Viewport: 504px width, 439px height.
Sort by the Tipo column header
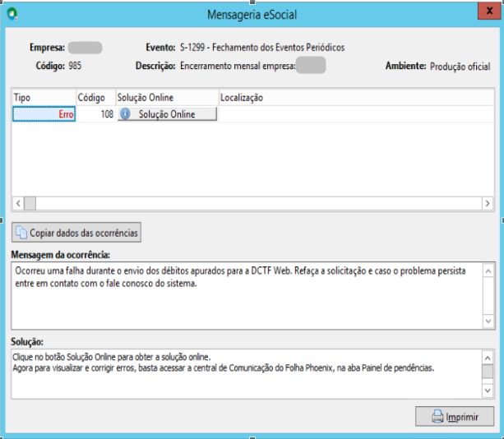click(x=44, y=97)
